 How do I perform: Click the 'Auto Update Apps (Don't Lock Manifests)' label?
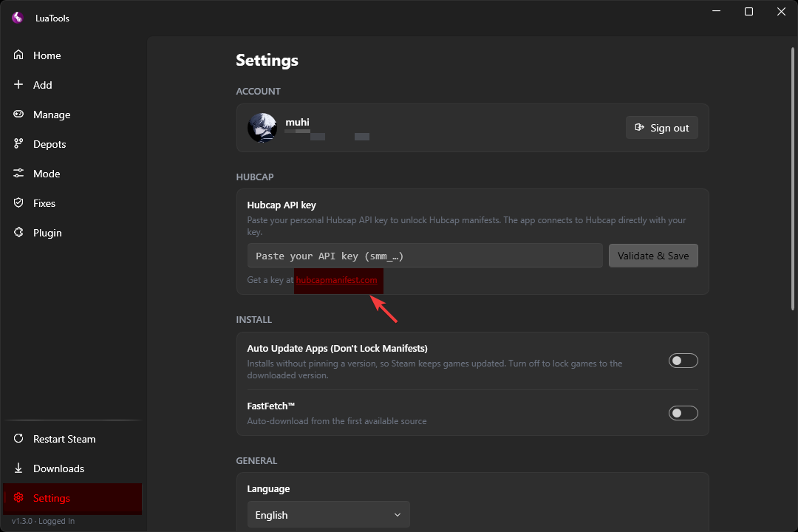[337, 348]
